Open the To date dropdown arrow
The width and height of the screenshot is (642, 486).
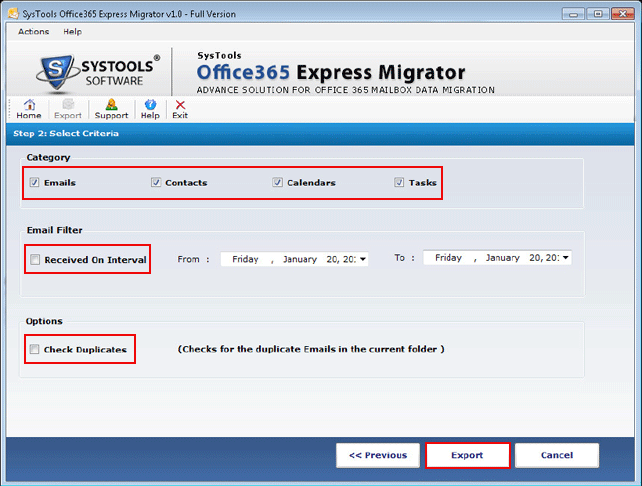pyautogui.click(x=565, y=258)
